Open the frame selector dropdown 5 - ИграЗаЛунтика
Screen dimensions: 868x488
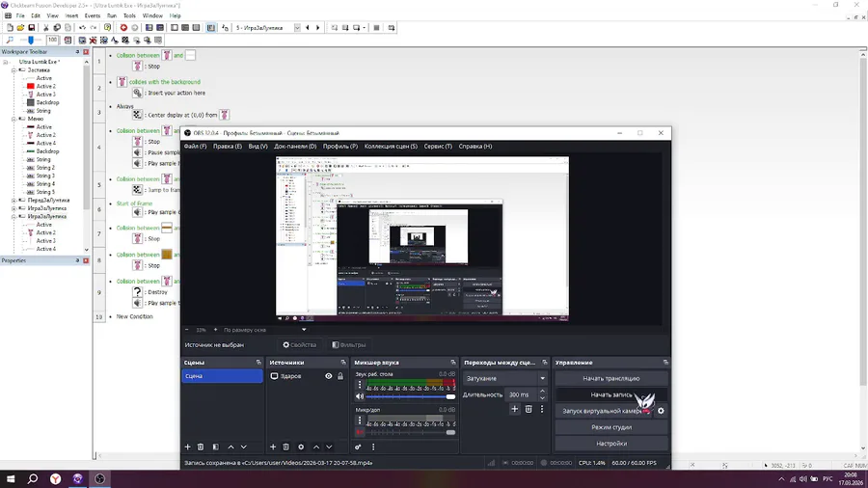tap(297, 28)
